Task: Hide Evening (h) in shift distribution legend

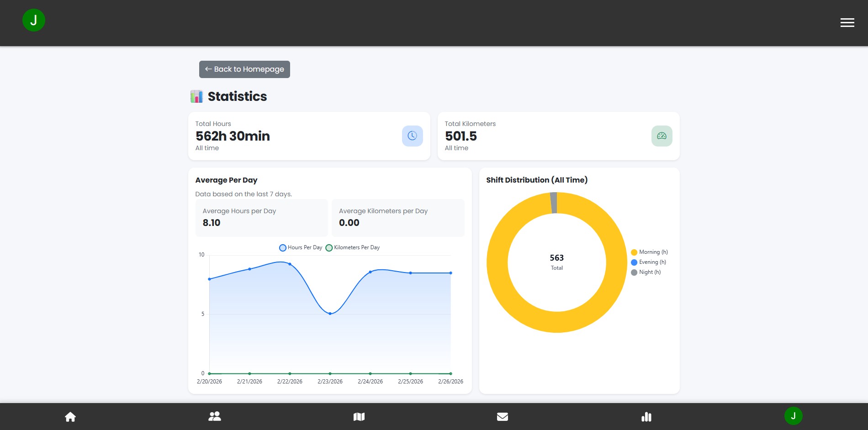Action: click(x=648, y=262)
